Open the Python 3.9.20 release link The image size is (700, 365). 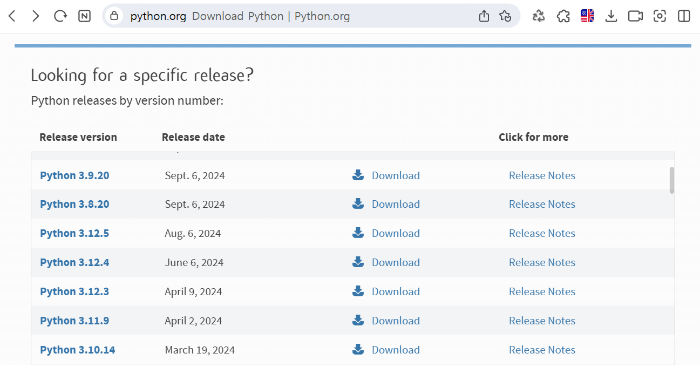click(75, 175)
